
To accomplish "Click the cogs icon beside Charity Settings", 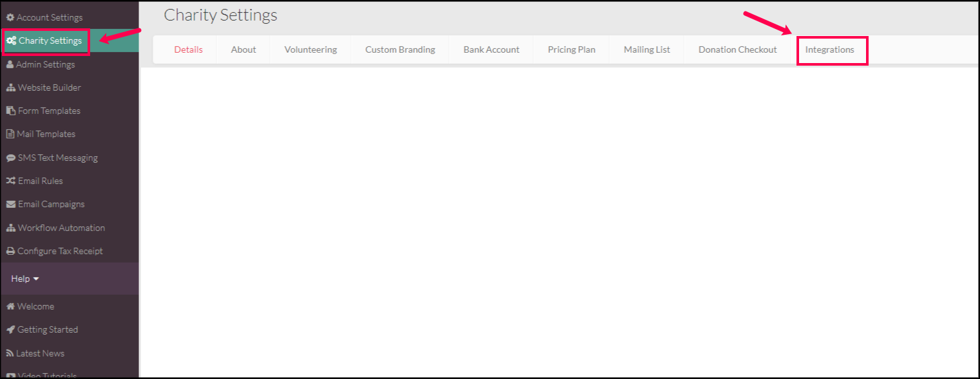I will point(12,41).
